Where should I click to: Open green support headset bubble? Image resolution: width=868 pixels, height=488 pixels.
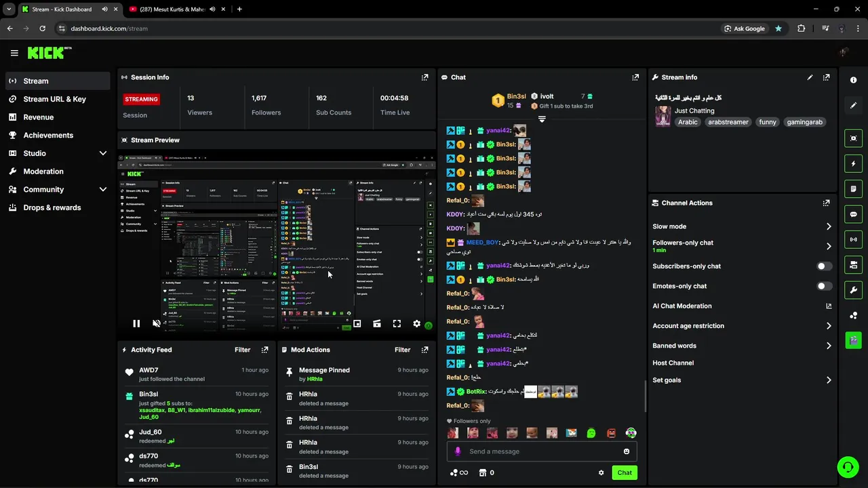click(x=848, y=467)
